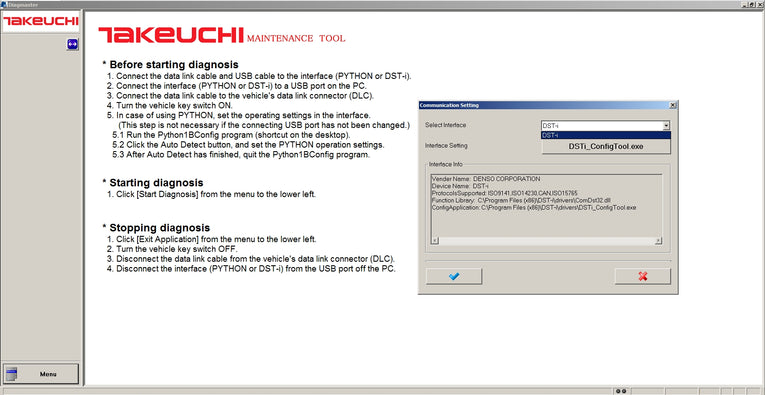765x395 pixels.
Task: Click the Interface Info horizontal scrollbar track
Action: 546,241
